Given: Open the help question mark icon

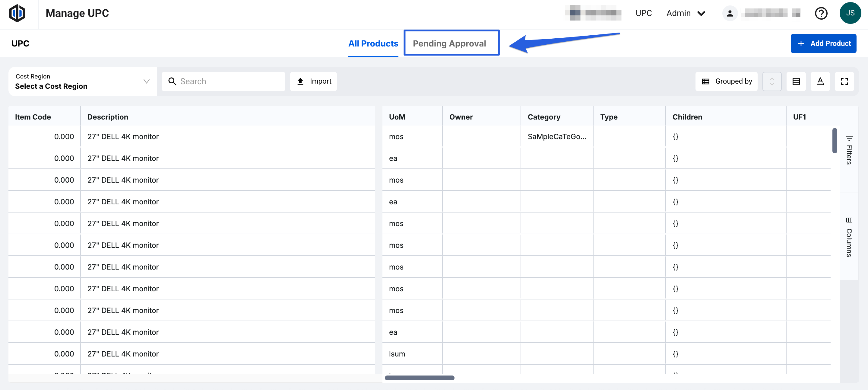Looking at the screenshot, I should pyautogui.click(x=821, y=14).
